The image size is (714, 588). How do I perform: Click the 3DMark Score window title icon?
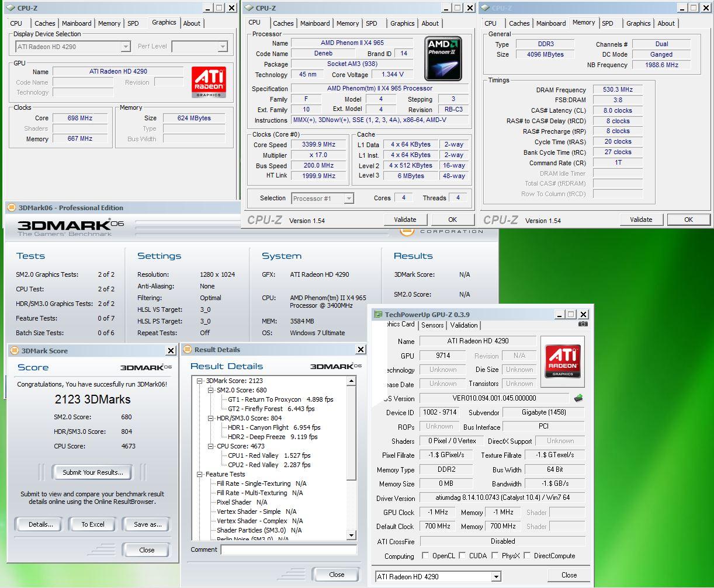pyautogui.click(x=14, y=350)
